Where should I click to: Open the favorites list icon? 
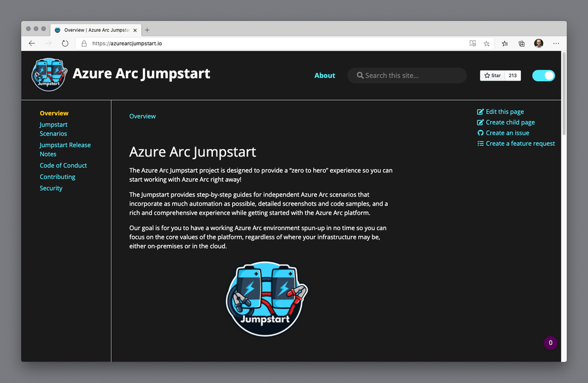pos(505,44)
